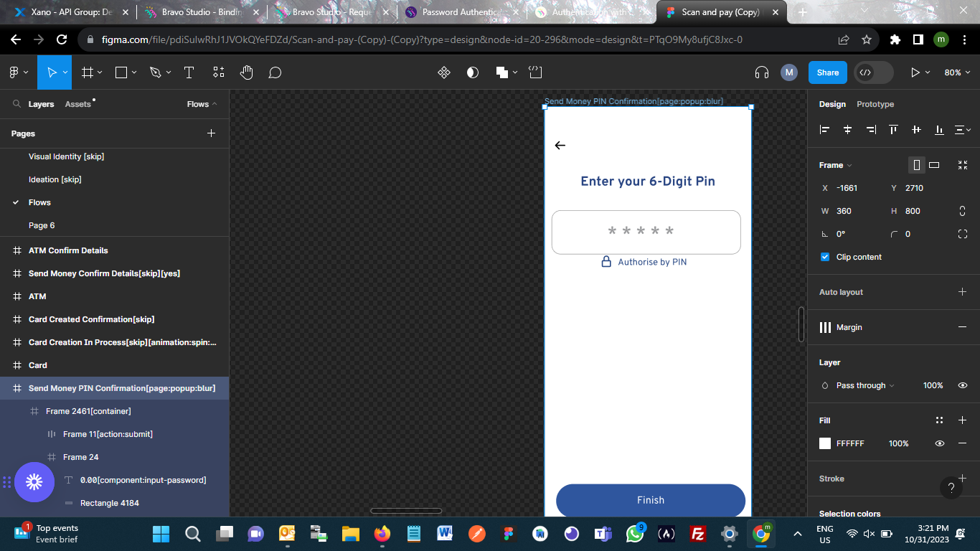Align selection vertical centers

pyautogui.click(x=916, y=130)
